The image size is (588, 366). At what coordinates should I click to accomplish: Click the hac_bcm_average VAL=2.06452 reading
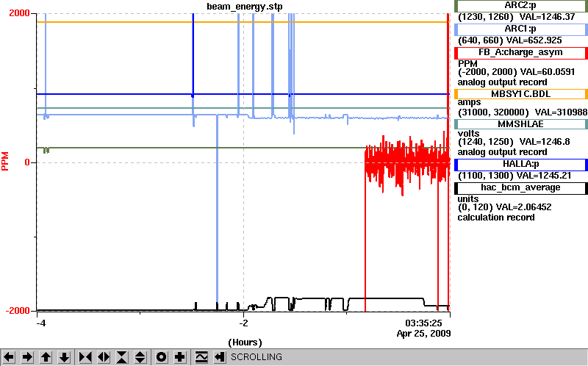click(524, 207)
